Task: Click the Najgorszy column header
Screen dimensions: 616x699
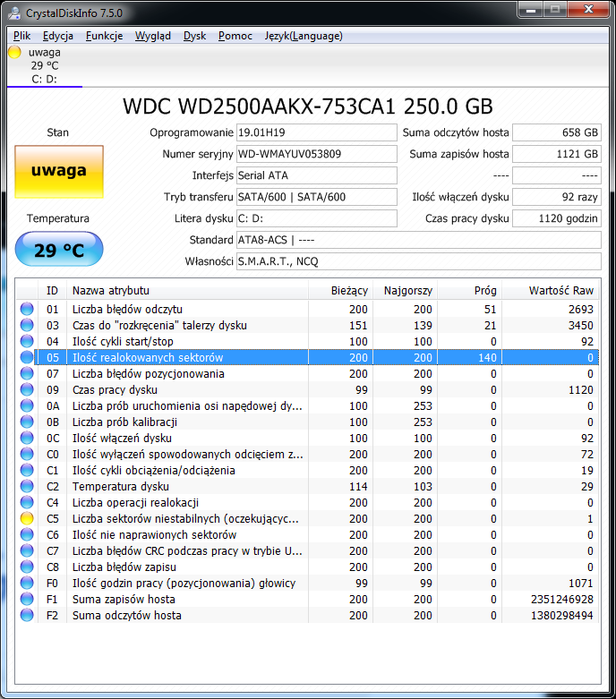Action: (405, 291)
